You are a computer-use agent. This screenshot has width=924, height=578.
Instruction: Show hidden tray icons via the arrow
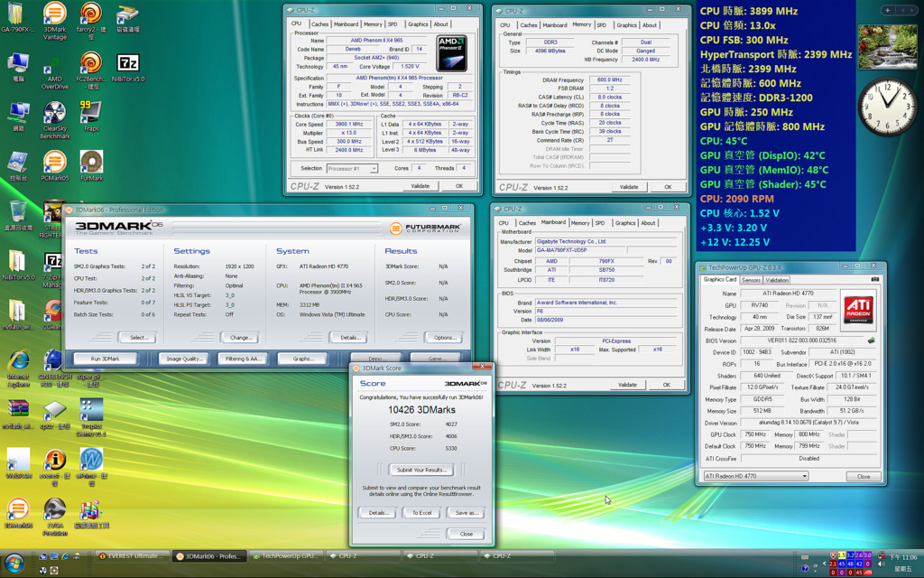(825, 564)
